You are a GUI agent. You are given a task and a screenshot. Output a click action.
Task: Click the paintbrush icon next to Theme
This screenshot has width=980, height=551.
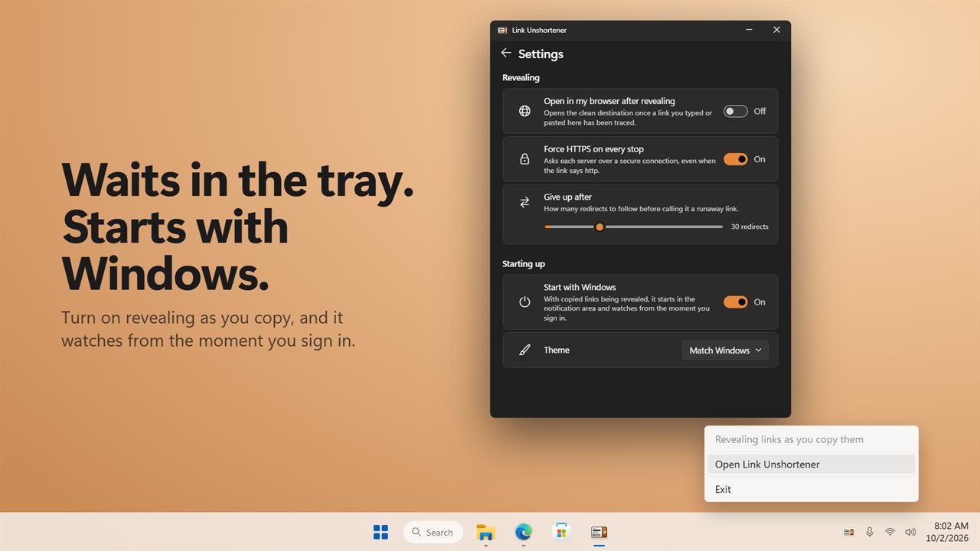click(524, 350)
